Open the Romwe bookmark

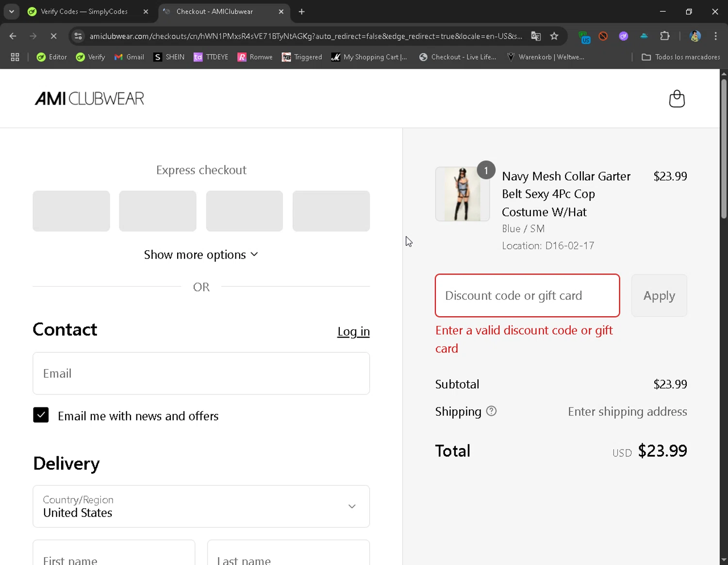pos(255,57)
